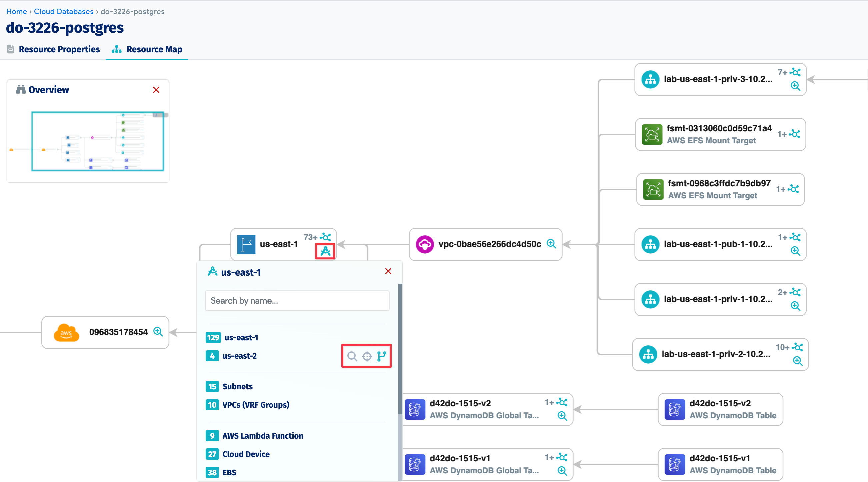
Task: Click the zoom icon on d42do-1515-v2 global table
Action: (562, 416)
